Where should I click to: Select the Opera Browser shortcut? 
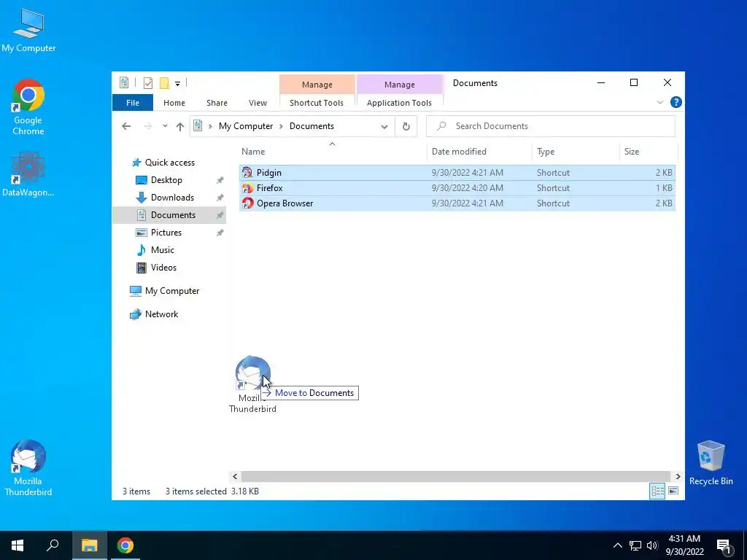pyautogui.click(x=457, y=203)
